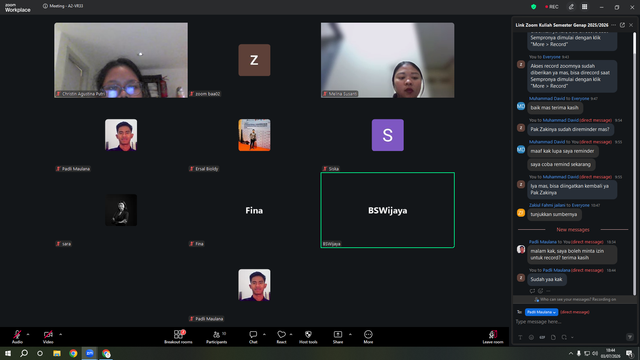Change layout with the grid view icon
This screenshot has height=360, width=640.
[584, 7]
